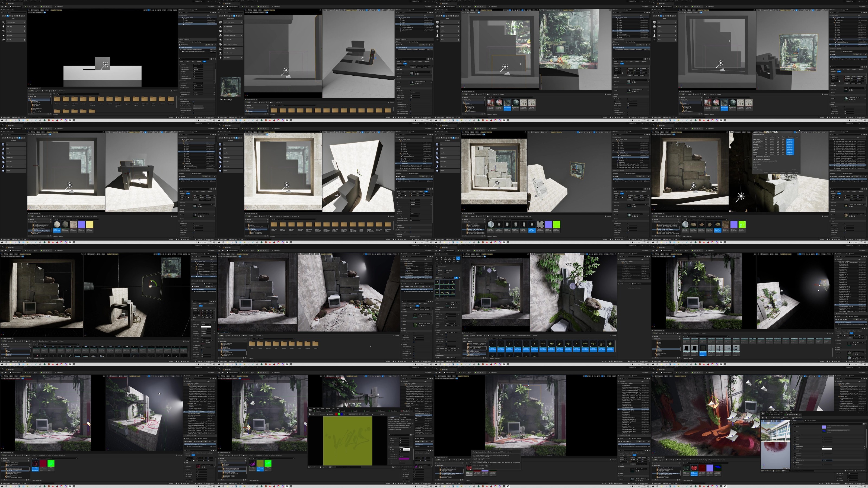The image size is (868, 488).
Task: Open Brush Shape dropdown in Box Brush2 details
Action: tap(414, 216)
